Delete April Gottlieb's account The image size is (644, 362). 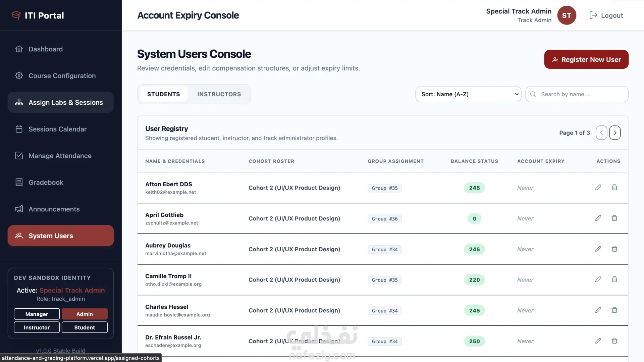click(x=614, y=218)
